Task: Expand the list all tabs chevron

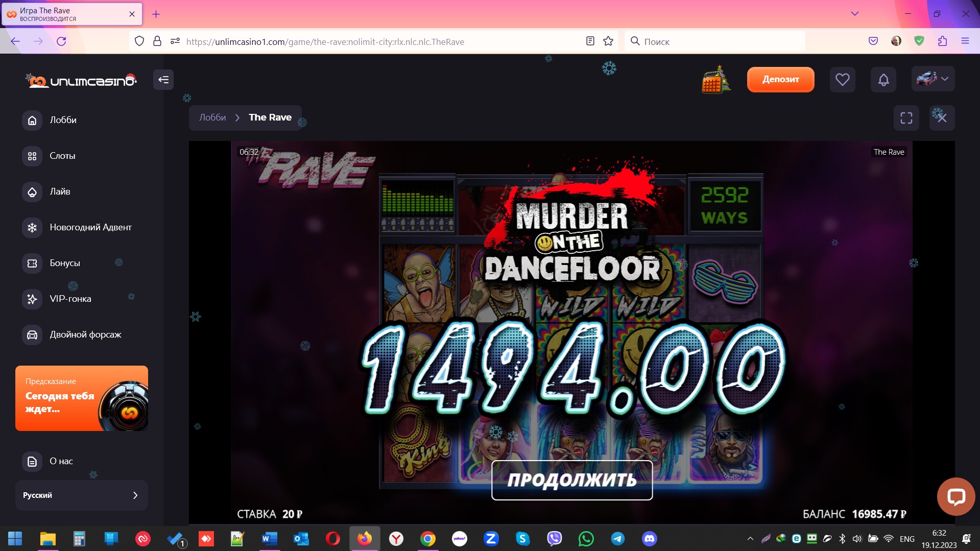Action: coord(854,14)
